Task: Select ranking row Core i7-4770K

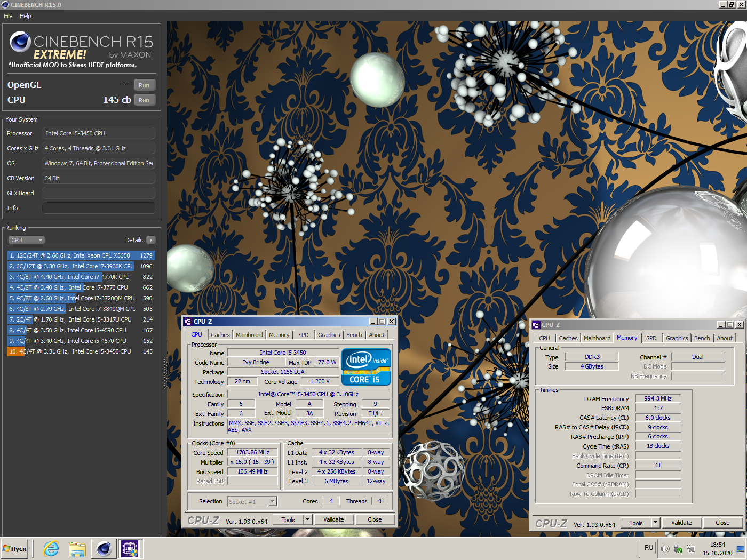Action: coord(81,277)
